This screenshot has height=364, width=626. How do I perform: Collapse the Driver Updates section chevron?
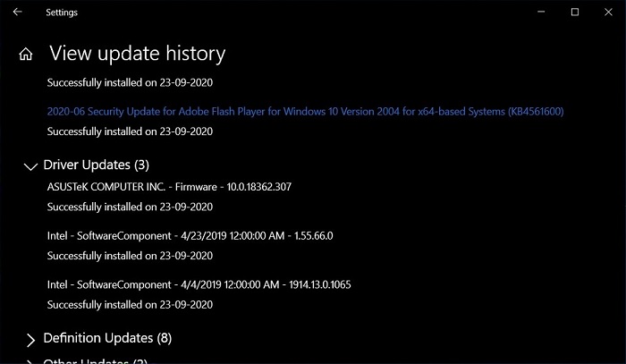30,166
